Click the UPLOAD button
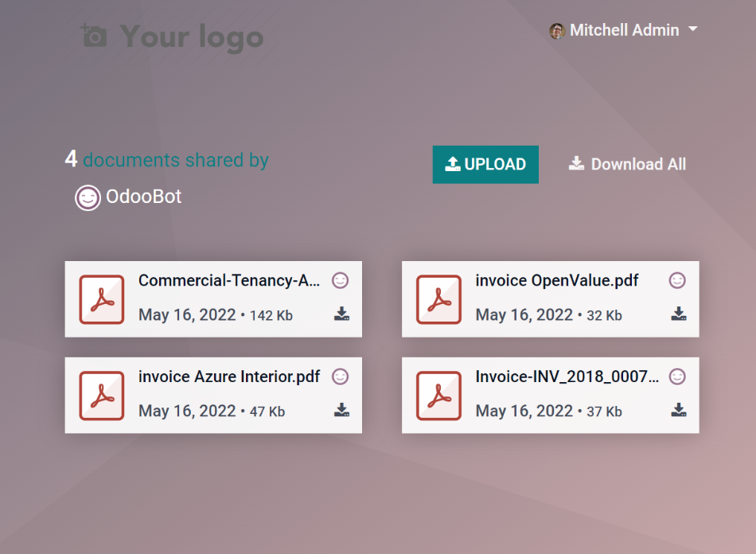756x554 pixels. click(485, 165)
